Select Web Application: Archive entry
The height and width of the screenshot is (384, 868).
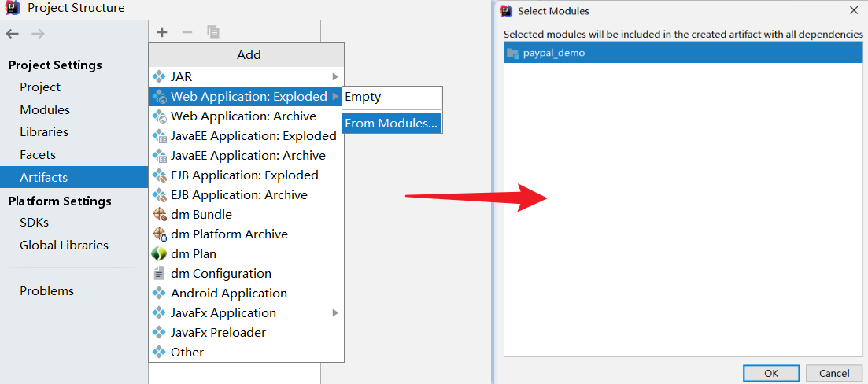click(x=243, y=116)
